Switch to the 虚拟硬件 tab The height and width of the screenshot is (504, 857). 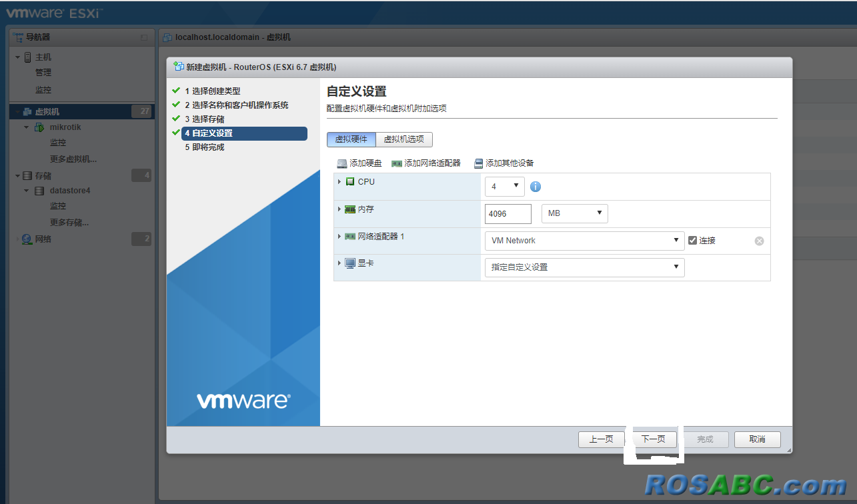(x=351, y=139)
